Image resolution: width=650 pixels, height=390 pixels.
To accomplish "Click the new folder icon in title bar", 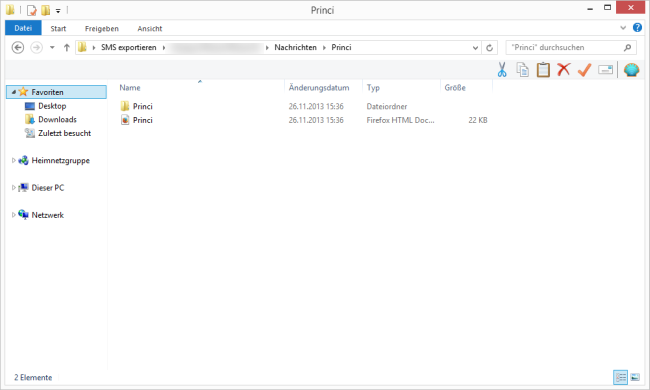I will [x=46, y=10].
